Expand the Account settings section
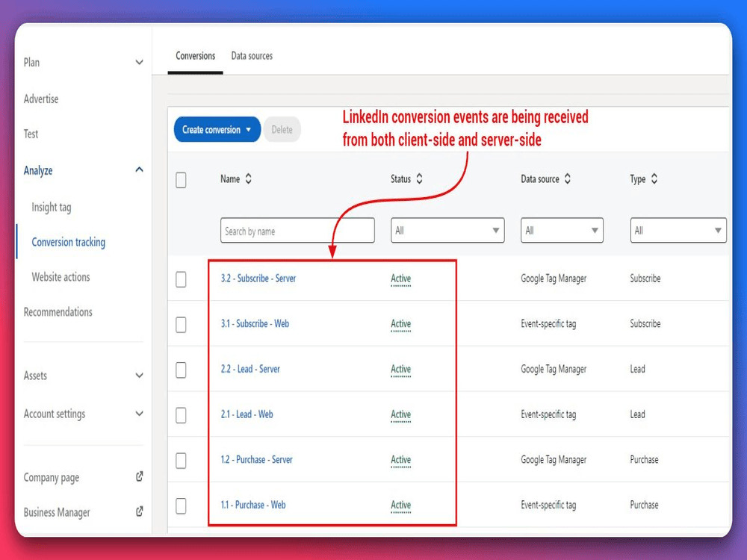The width and height of the screenshot is (747, 560). pyautogui.click(x=139, y=414)
